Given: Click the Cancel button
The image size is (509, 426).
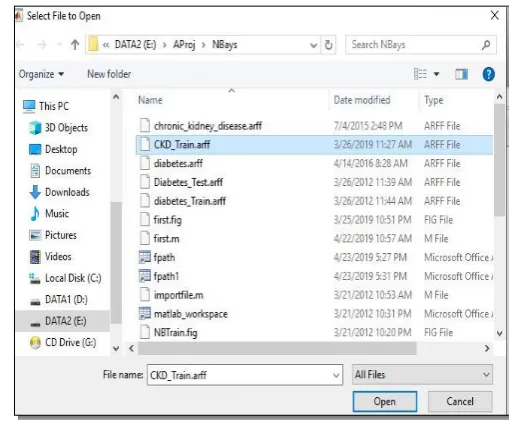Looking at the screenshot, I should coord(460,401).
